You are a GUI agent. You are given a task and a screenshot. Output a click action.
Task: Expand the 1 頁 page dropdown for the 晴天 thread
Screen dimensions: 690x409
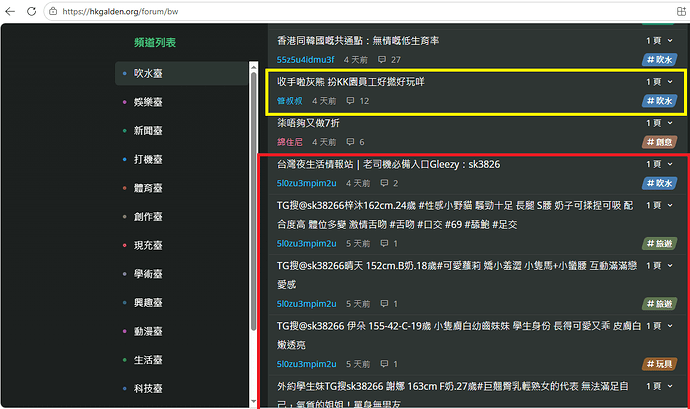[x=659, y=265]
